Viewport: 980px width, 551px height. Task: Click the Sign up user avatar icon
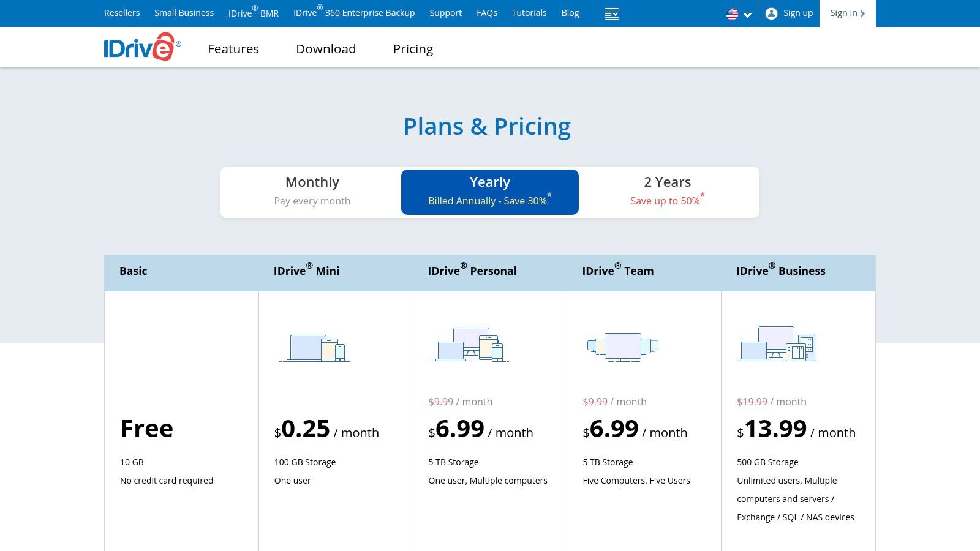click(x=772, y=13)
